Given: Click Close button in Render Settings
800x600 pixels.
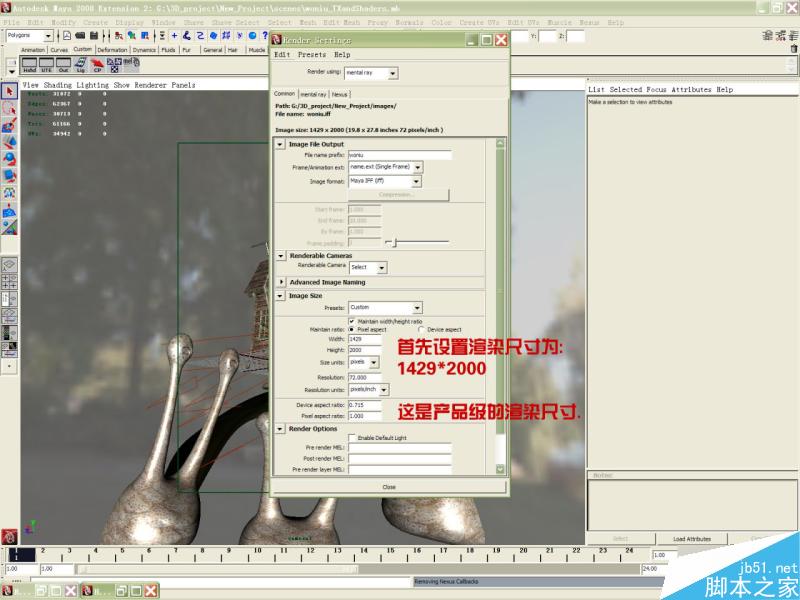Looking at the screenshot, I should tap(389, 487).
